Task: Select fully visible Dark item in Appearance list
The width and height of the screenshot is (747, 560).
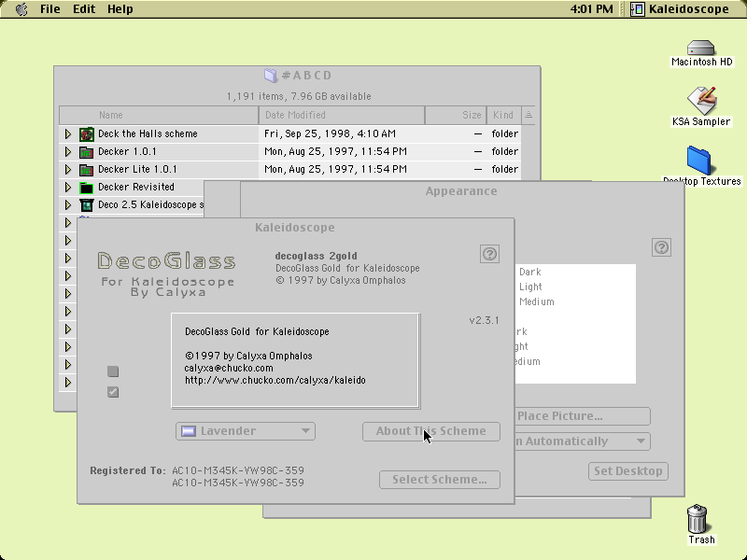Action: 529,272
